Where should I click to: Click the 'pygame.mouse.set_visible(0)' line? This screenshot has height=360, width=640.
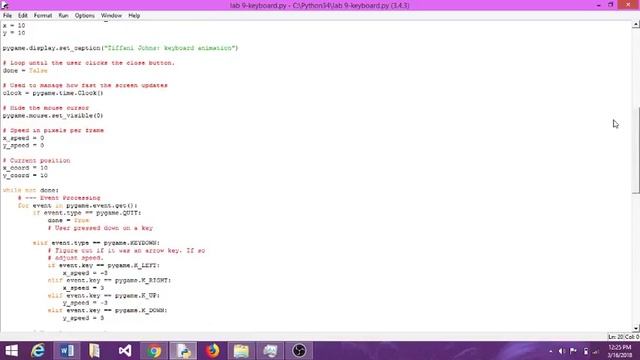point(53,116)
